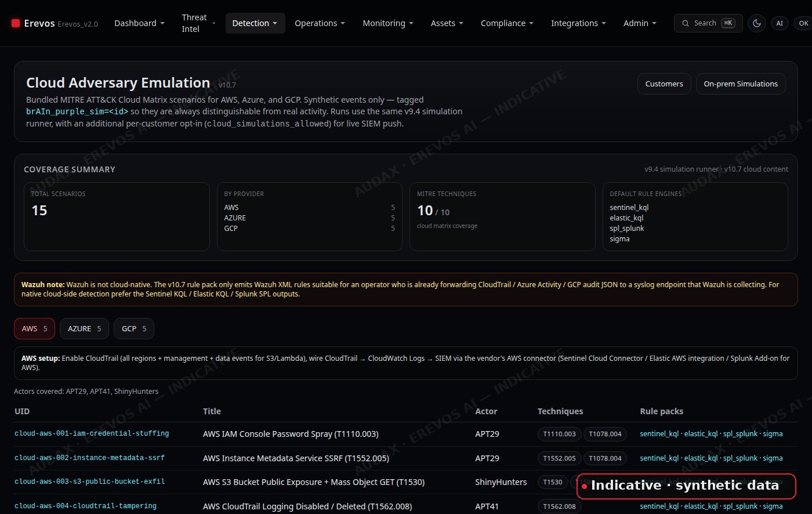
Task: Click the Techniques column header
Action: point(560,411)
